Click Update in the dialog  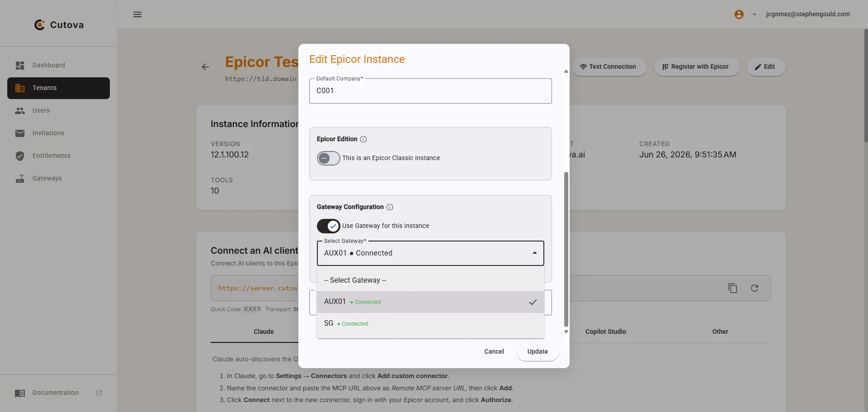pos(538,352)
